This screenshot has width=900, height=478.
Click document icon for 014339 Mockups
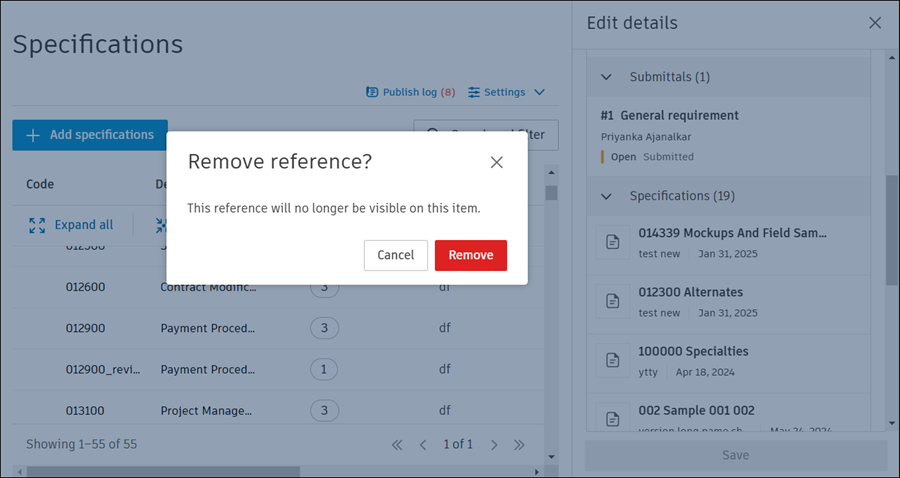click(613, 242)
